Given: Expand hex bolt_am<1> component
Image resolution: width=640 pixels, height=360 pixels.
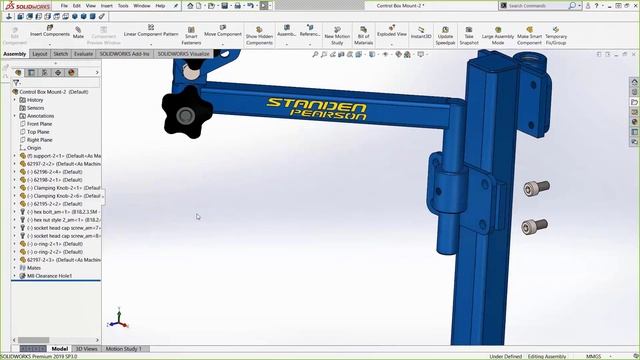Looking at the screenshot, I should [x=15, y=212].
